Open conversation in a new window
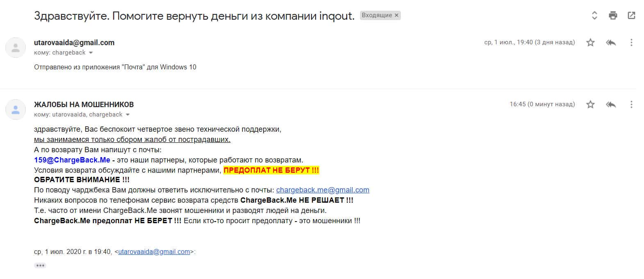The image size is (644, 279). pos(631,16)
